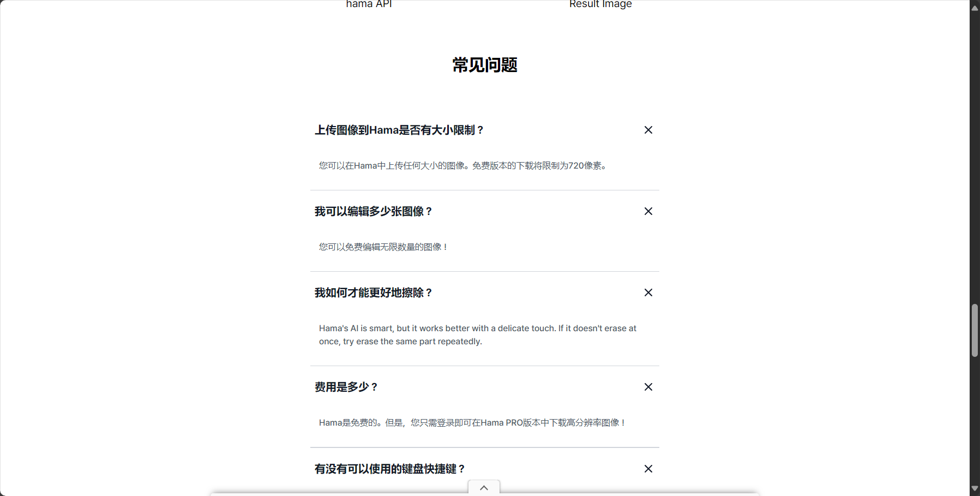Screen dimensions: 980x496
Task: Click the question '上传图像到Hama是否有大小限制？'
Action: tap(399, 130)
